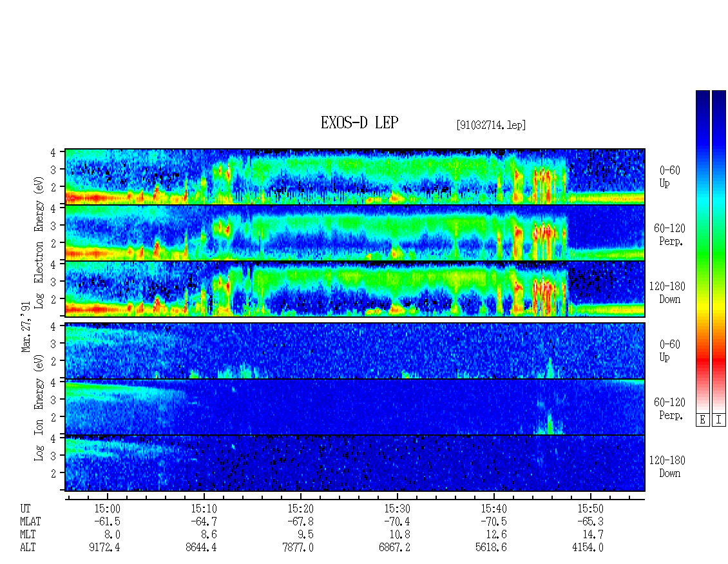This screenshot has height=564, width=728.
Task: Click the "EXOS-D LEP" plot title
Action: (x=359, y=123)
